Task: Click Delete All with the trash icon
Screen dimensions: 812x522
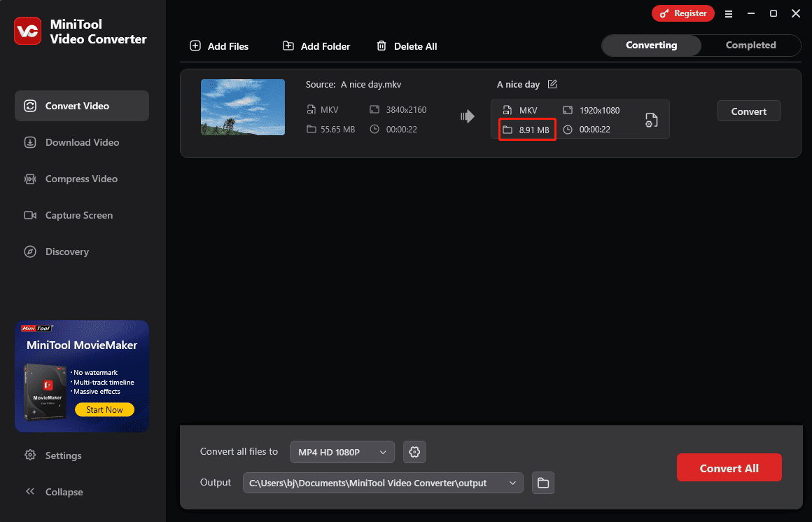Action: pyautogui.click(x=407, y=46)
